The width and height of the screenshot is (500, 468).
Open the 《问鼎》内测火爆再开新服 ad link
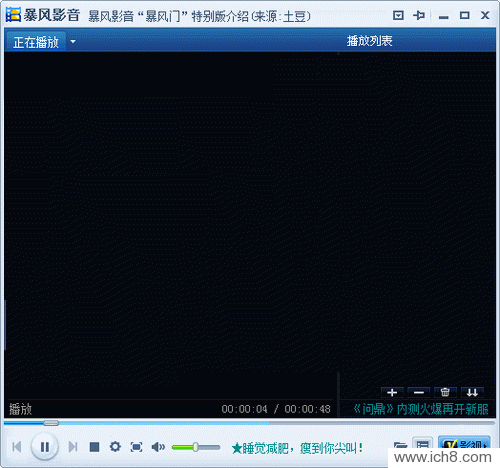pyautogui.click(x=421, y=409)
